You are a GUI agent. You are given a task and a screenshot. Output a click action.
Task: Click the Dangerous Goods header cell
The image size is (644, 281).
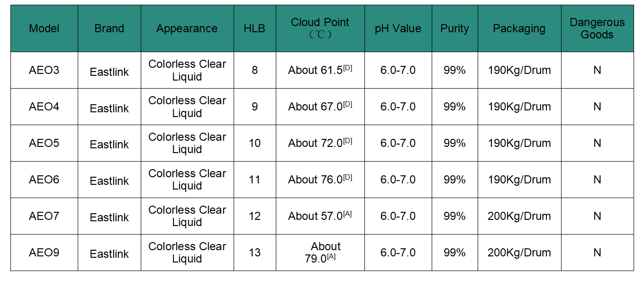[597, 28]
